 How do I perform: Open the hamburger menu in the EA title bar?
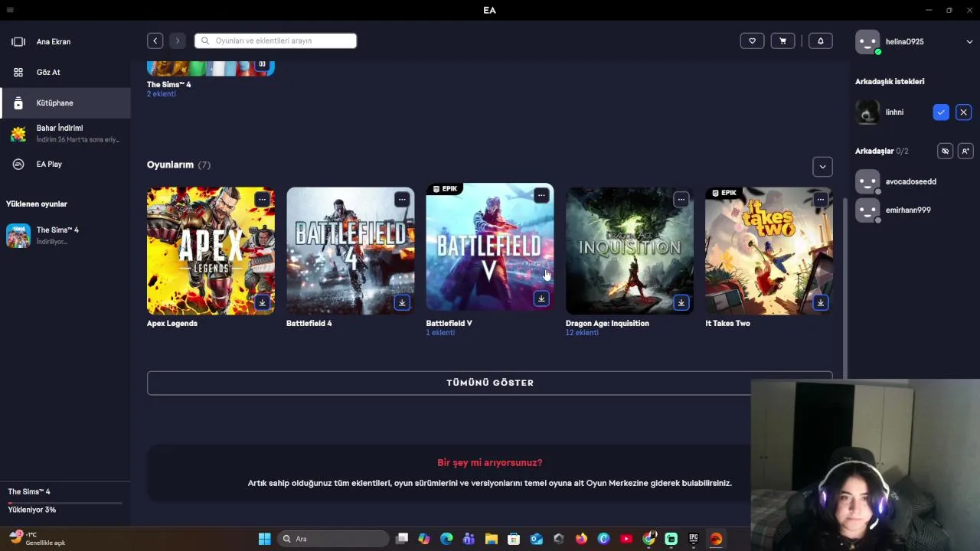(10, 10)
